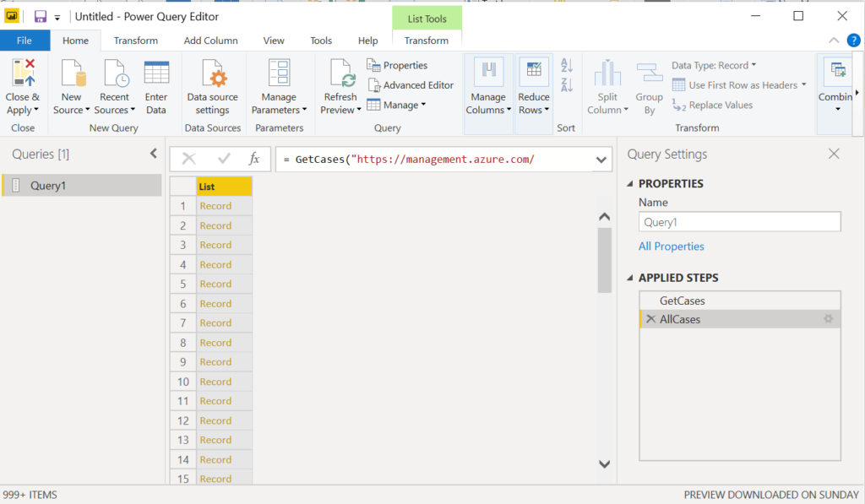The image size is (865, 504).
Task: Delete the AllCases applied step
Action: [651, 319]
